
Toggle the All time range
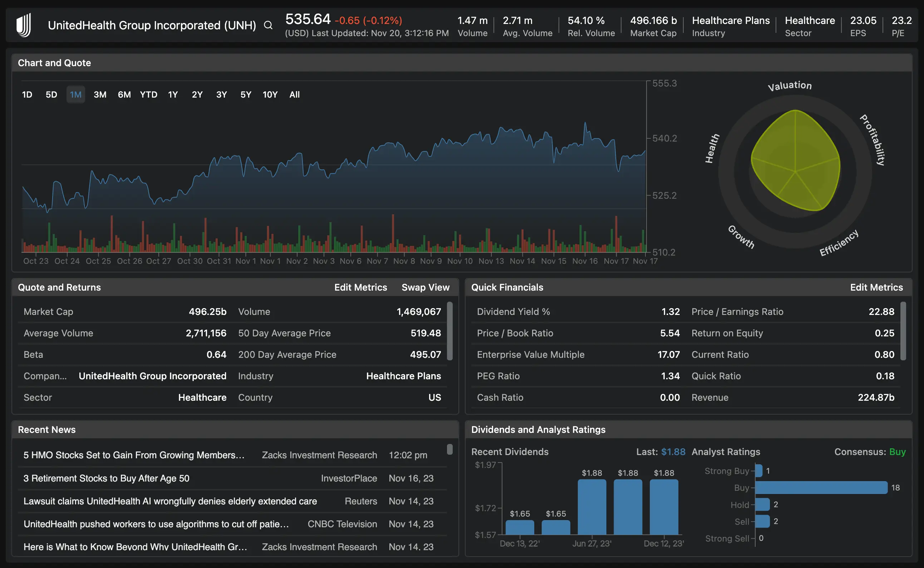pos(294,95)
